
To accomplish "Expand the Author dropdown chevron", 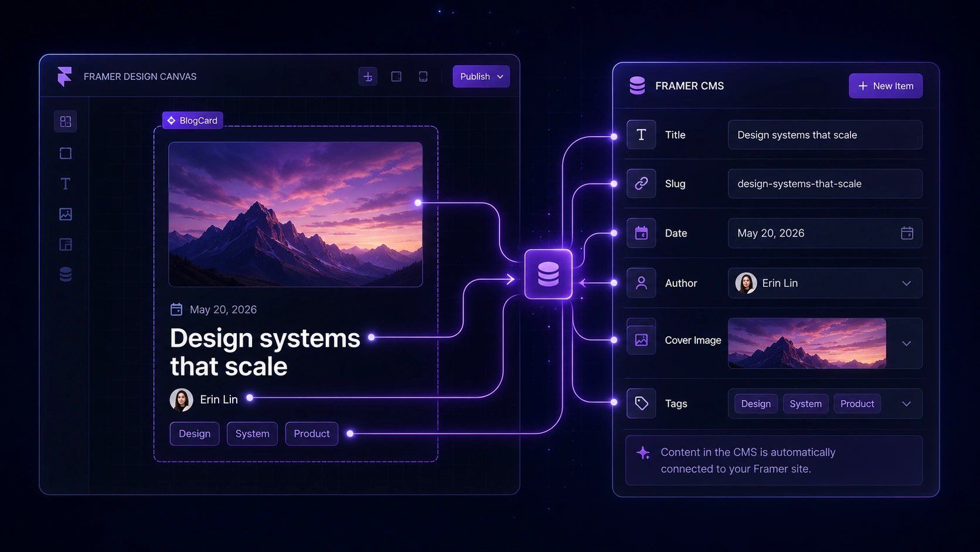I will [x=907, y=283].
